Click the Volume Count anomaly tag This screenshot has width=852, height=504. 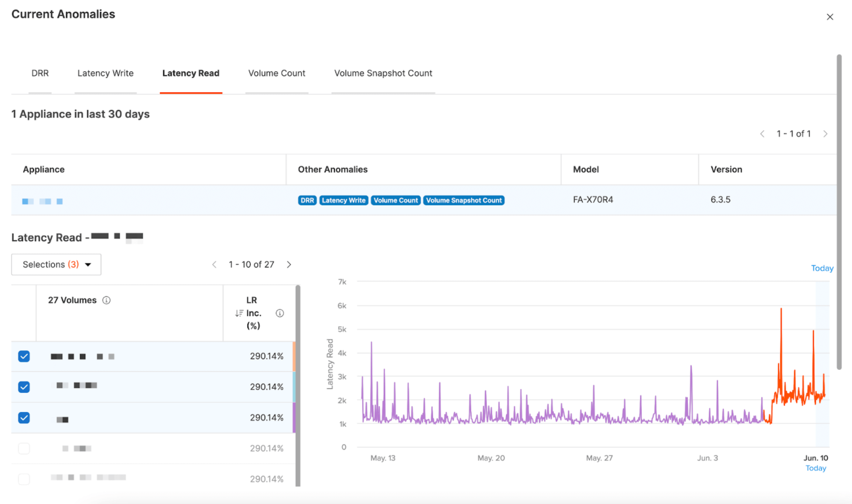click(x=396, y=200)
